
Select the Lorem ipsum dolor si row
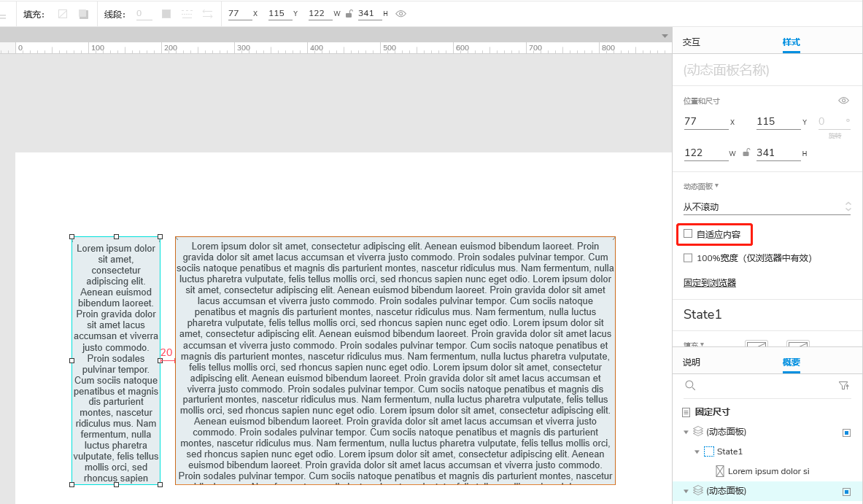point(767,471)
